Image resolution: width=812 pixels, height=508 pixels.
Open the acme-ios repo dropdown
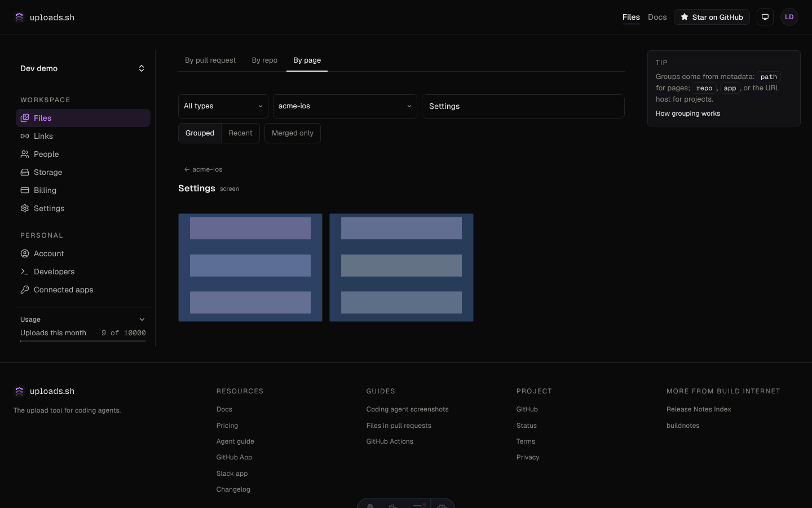click(x=345, y=106)
